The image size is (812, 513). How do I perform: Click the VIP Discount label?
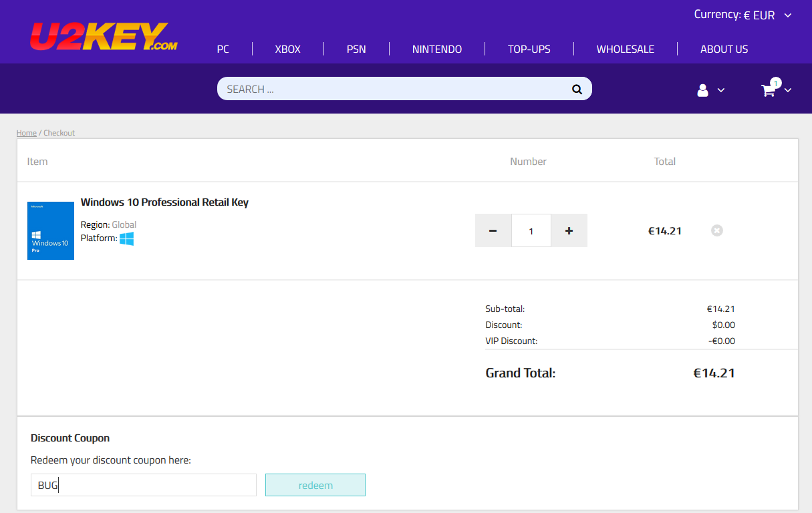pos(511,341)
